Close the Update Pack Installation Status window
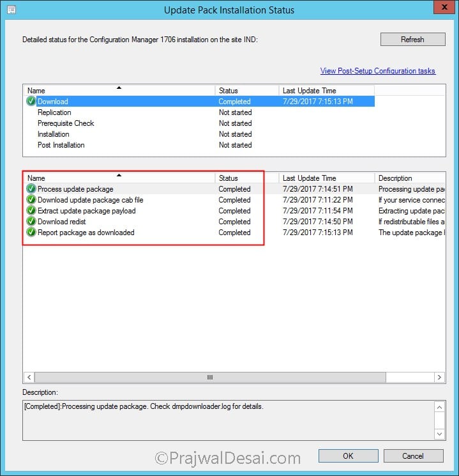Image resolution: width=459 pixels, height=476 pixels. click(444, 7)
